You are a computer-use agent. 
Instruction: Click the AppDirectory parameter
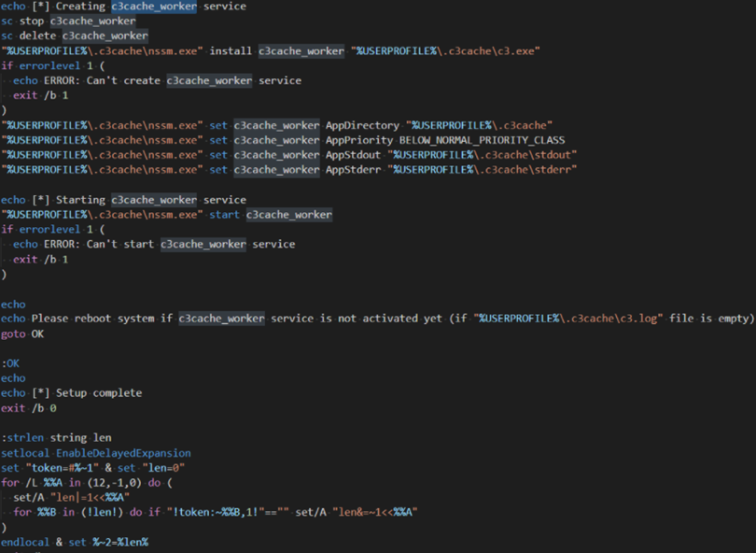click(362, 125)
